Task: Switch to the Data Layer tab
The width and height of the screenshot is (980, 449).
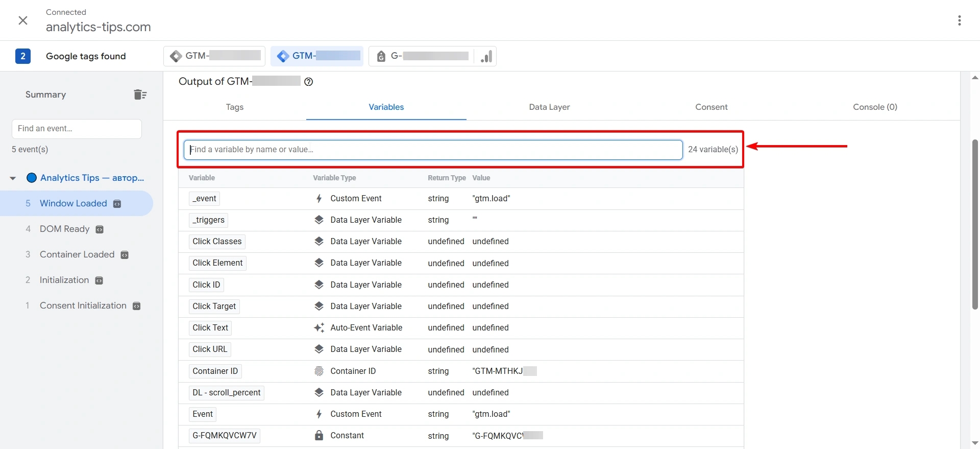Action: point(549,107)
